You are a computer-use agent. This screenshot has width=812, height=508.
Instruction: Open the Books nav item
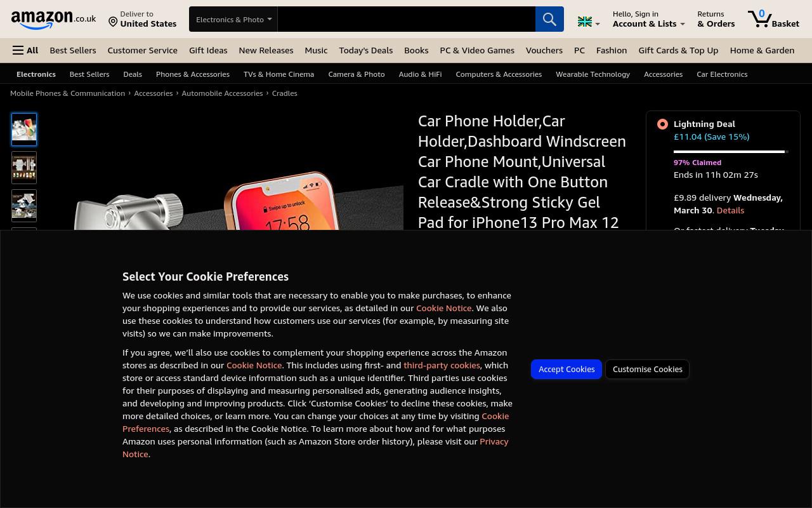[x=416, y=50]
